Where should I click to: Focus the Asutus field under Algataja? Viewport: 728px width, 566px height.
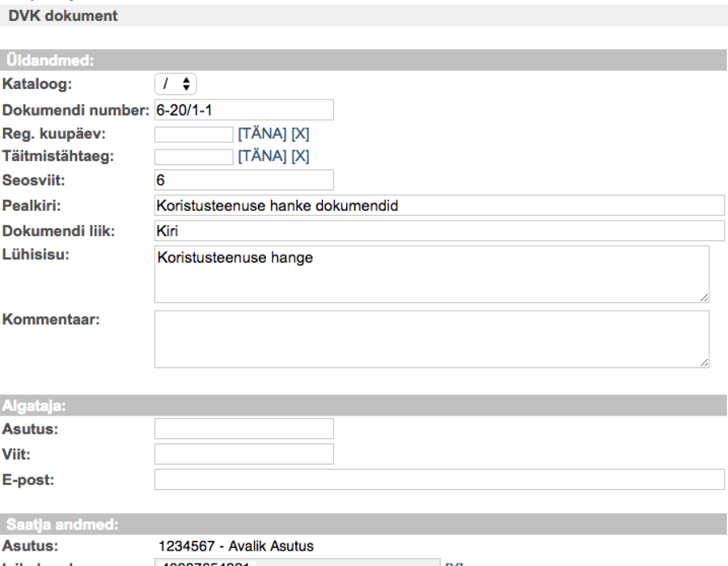click(x=243, y=429)
